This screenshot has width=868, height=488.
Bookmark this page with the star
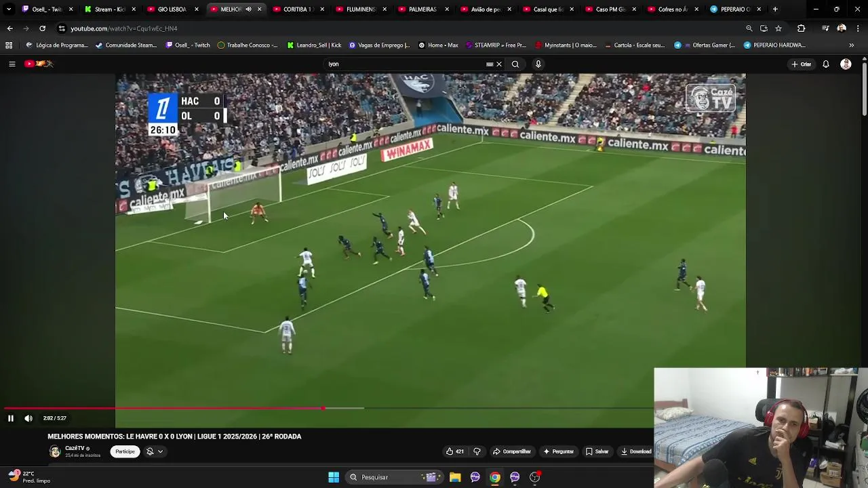pyautogui.click(x=778, y=28)
